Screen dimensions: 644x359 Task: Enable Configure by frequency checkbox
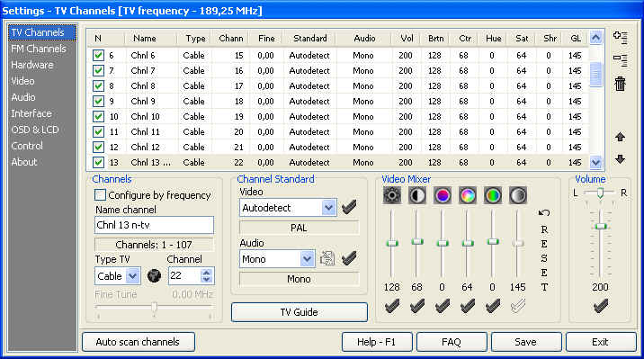click(x=100, y=194)
